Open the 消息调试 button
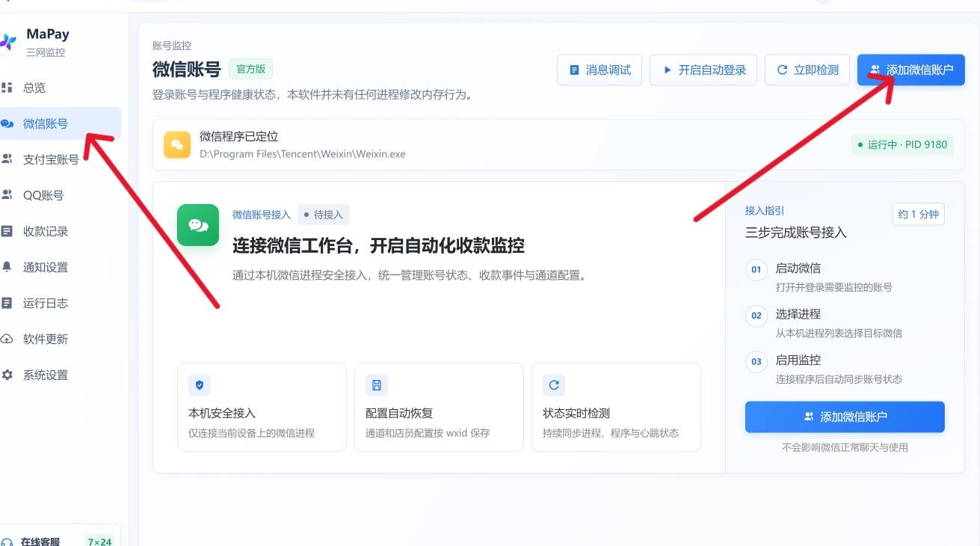980x546 pixels. [600, 70]
